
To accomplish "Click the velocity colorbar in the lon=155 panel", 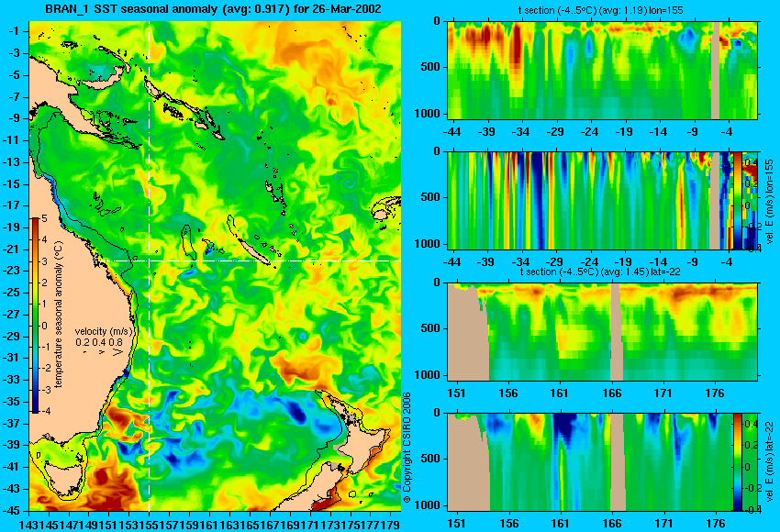I will [x=738, y=200].
